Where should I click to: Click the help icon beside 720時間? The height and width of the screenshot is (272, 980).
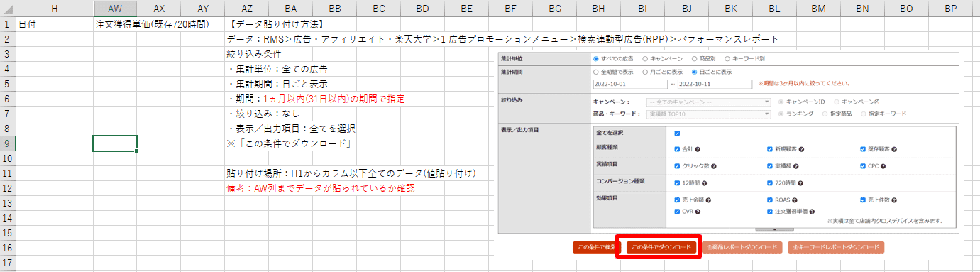(x=800, y=183)
